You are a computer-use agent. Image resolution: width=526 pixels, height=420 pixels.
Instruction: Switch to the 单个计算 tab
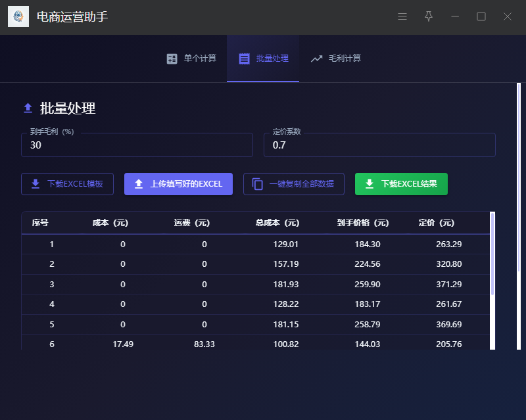coord(191,58)
